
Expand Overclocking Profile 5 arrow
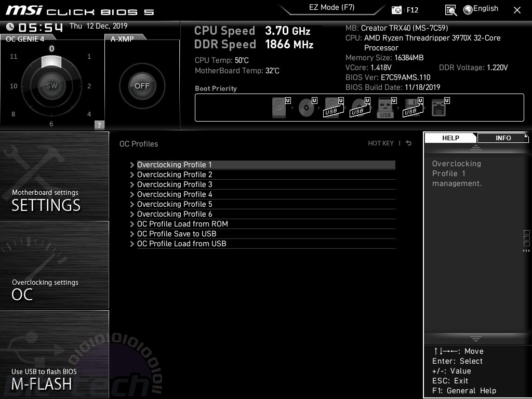[132, 204]
